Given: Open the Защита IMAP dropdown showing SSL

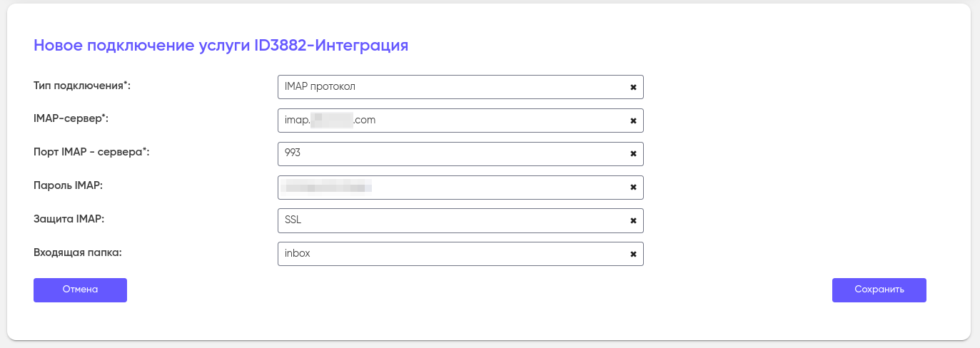Looking at the screenshot, I should pyautogui.click(x=450, y=221).
